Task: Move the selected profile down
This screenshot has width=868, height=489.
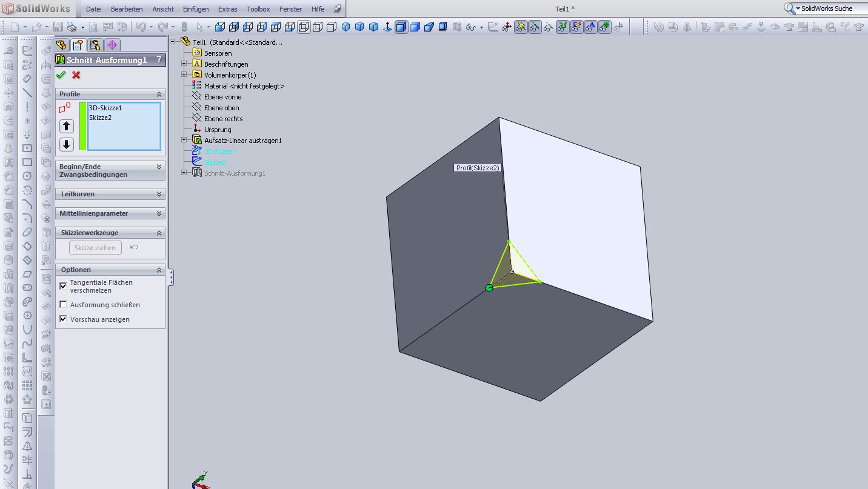Action: (x=67, y=144)
